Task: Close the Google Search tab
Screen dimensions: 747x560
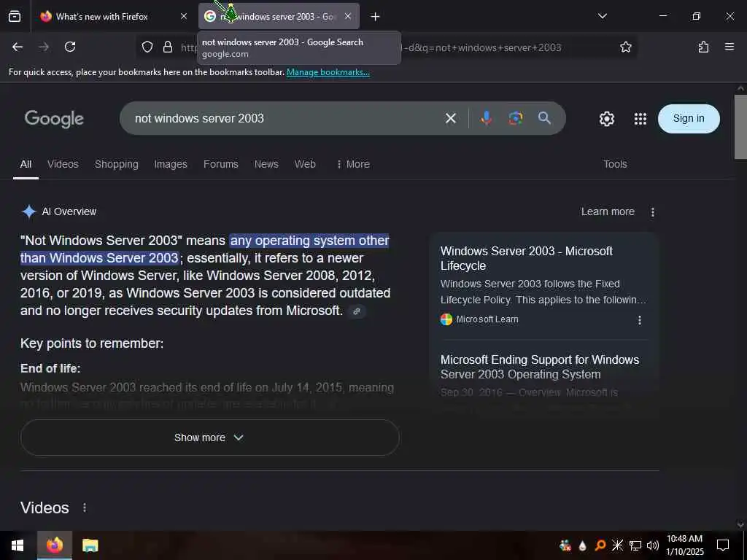Action: [348, 16]
